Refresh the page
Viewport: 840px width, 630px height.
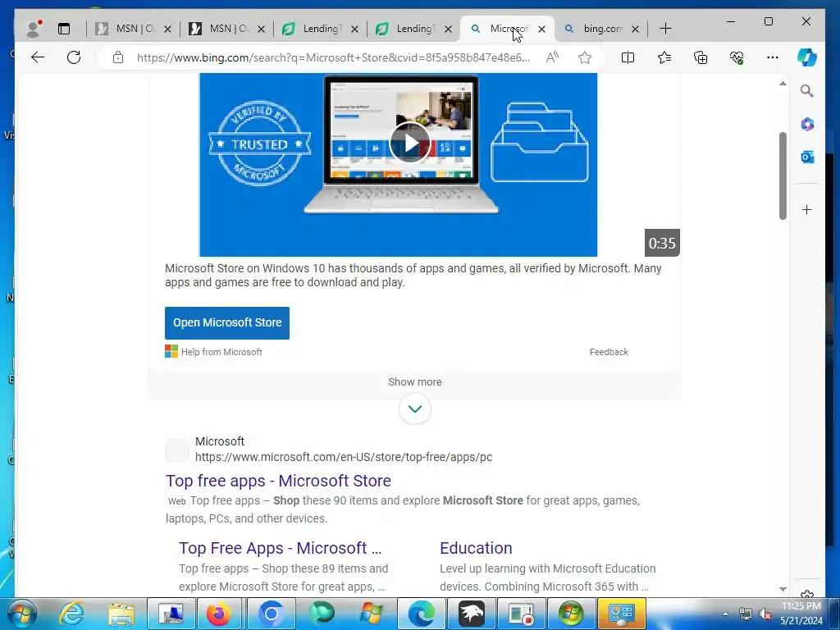74,57
